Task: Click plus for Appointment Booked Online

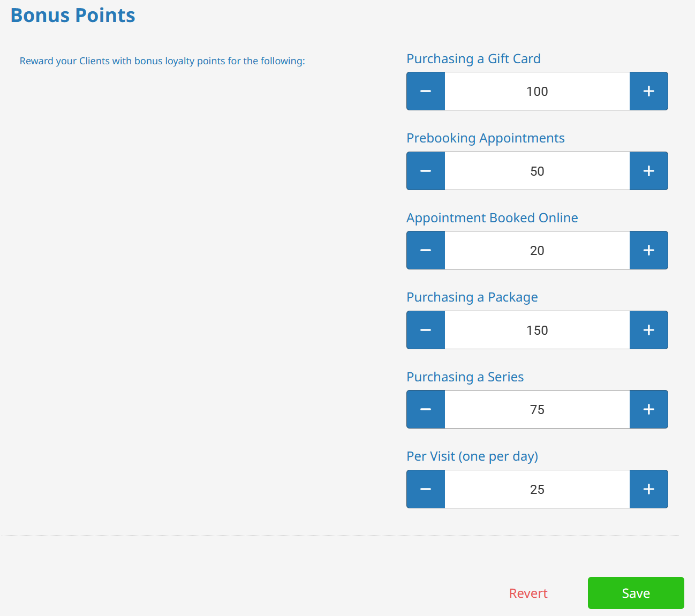Action: point(648,250)
